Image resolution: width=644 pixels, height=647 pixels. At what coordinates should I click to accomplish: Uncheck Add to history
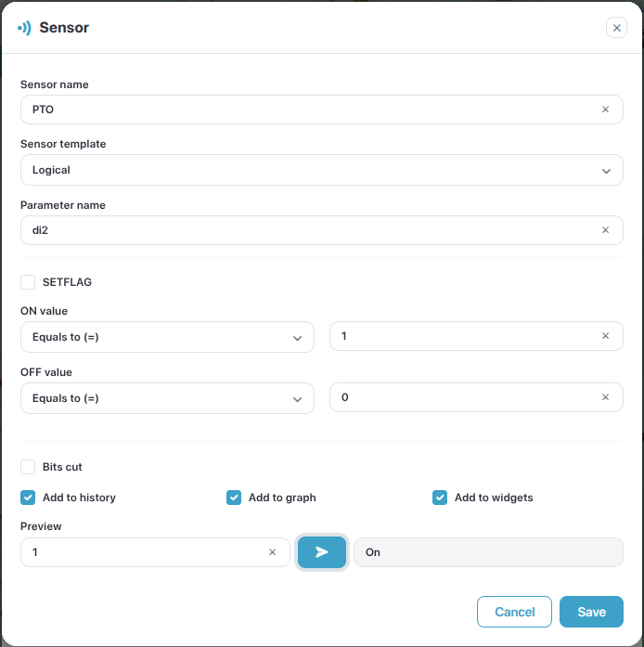coord(28,498)
